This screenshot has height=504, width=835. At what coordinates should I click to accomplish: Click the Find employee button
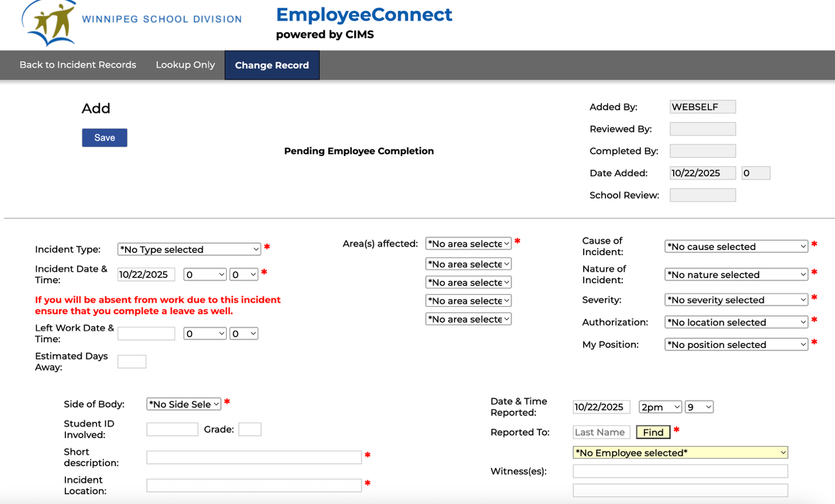[653, 432]
